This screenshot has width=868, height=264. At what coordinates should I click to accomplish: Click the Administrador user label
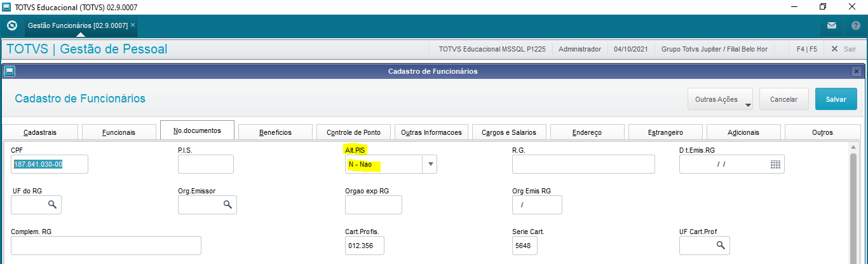tap(580, 49)
